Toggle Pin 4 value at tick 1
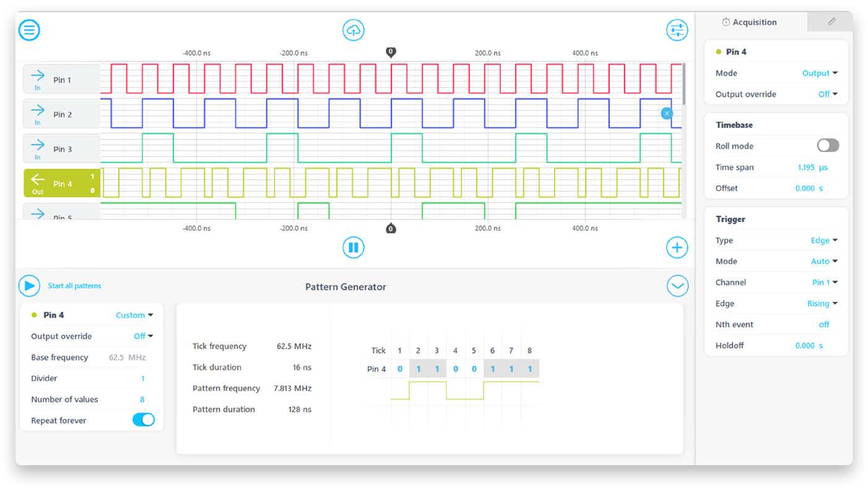This screenshot has height=488, width=868. coord(400,369)
